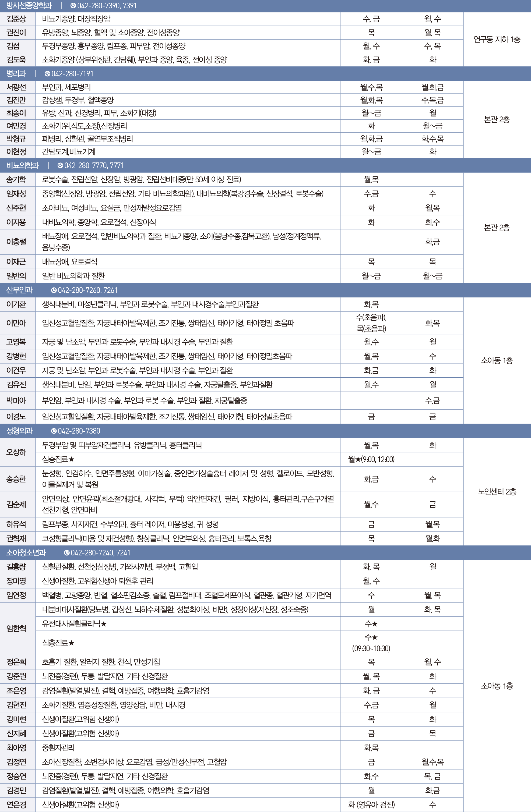Click the phone icon in 병리과 header
This screenshot has height=812, width=531.
(x=47, y=74)
